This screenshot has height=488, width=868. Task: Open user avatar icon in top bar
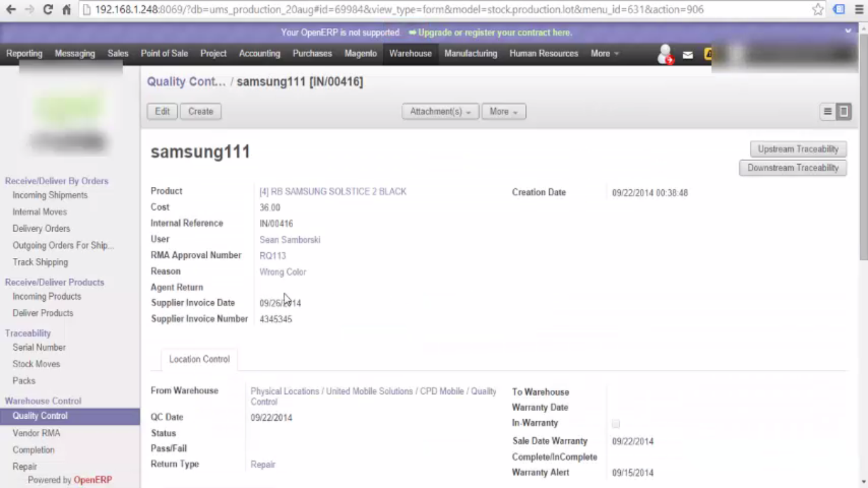[665, 54]
